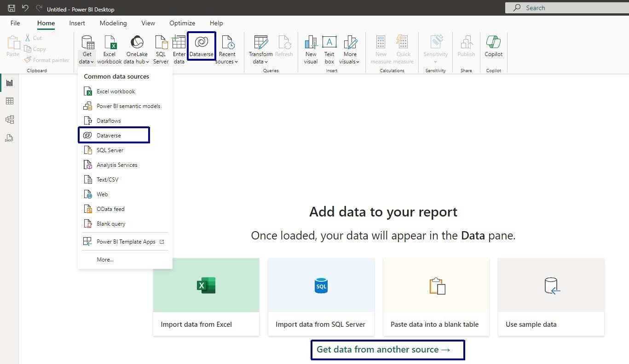Switch to Table view in left sidebar
The width and height of the screenshot is (629, 364).
tap(9, 101)
